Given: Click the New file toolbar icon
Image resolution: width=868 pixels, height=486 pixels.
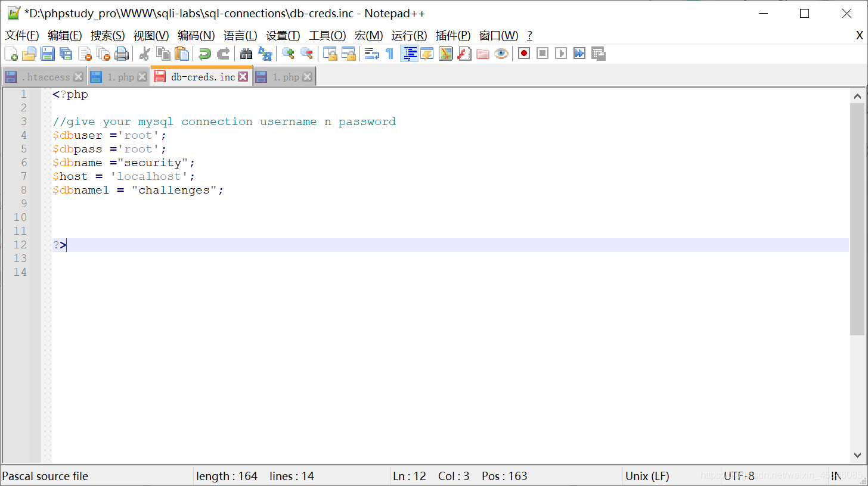Looking at the screenshot, I should coord(11,54).
